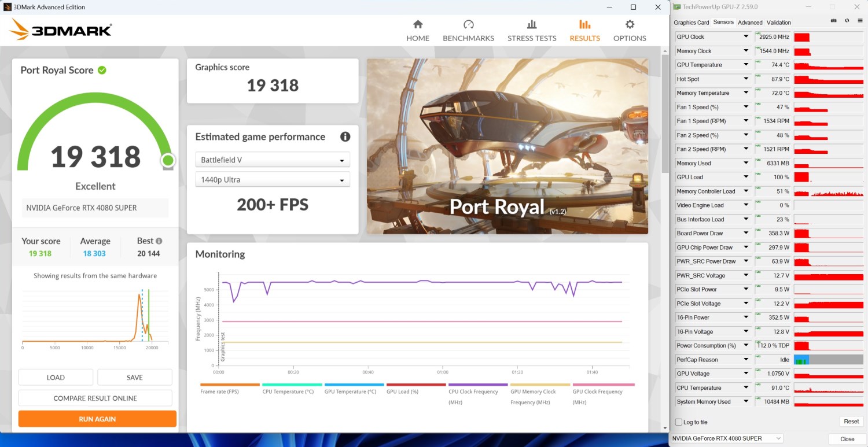Take GPU-Z screenshot with camera icon
Screen dimensions: 868x447
pyautogui.click(x=833, y=21)
